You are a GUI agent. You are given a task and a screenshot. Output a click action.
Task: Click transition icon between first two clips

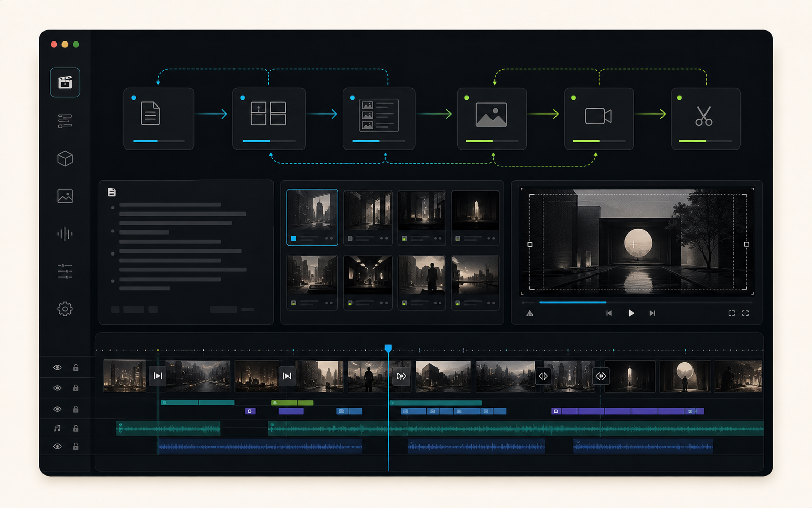158,376
